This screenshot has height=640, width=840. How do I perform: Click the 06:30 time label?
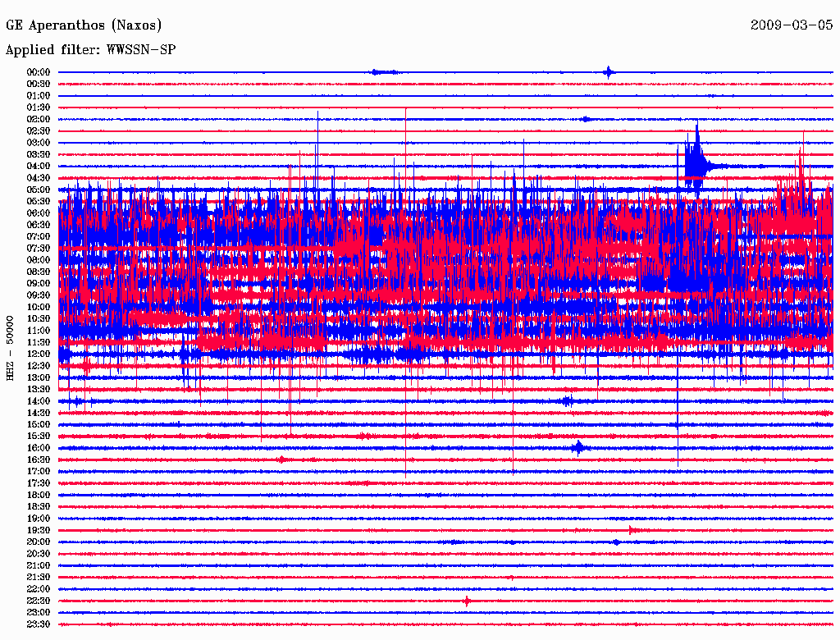[x=39, y=225]
